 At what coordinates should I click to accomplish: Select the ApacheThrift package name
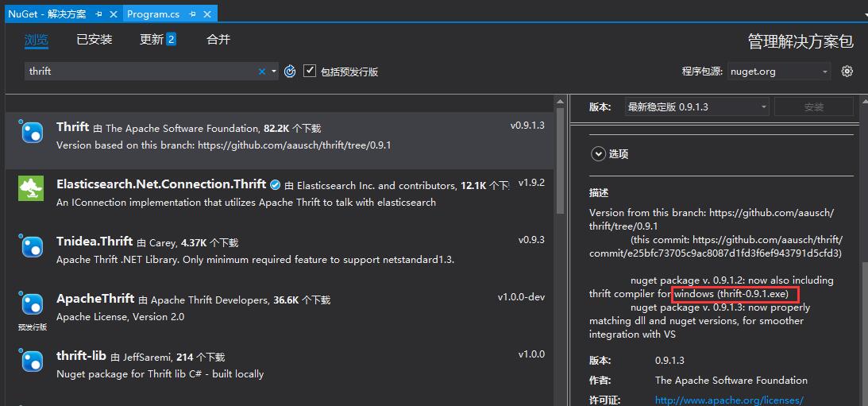pyautogui.click(x=95, y=299)
